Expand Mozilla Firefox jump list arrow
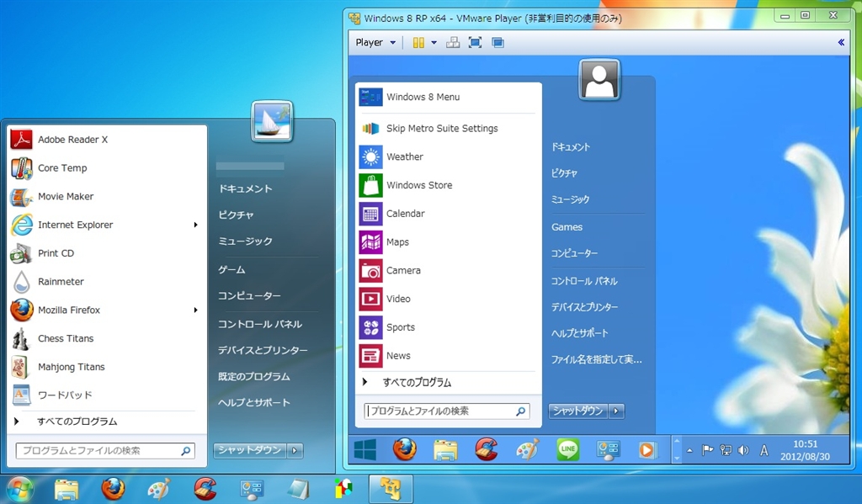 pos(195,310)
